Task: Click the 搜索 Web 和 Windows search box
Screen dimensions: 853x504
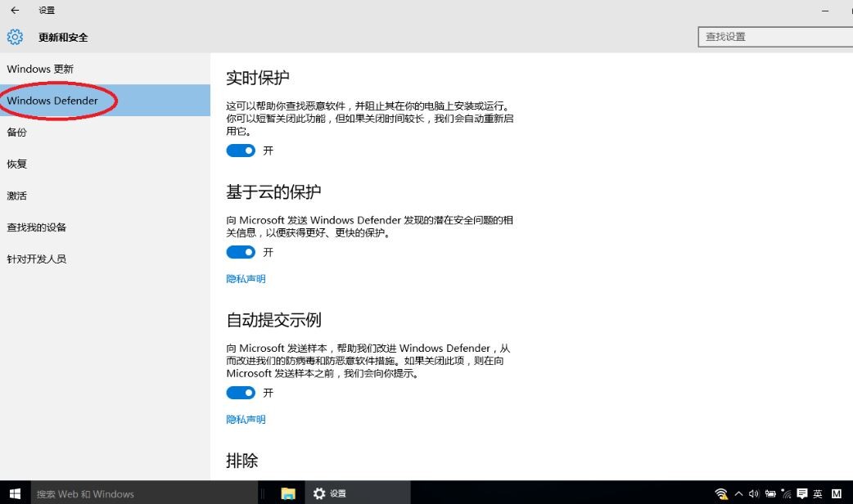Action: [x=143, y=493]
